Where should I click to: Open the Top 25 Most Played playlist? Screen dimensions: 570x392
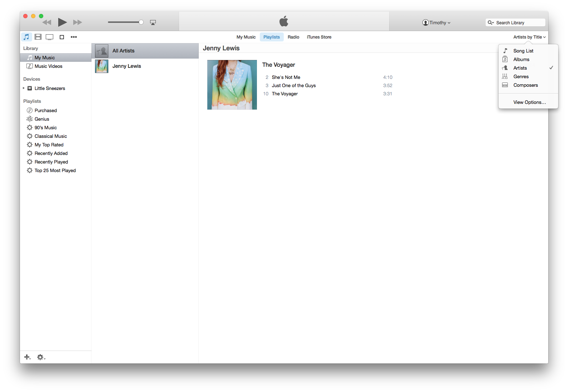click(x=56, y=170)
